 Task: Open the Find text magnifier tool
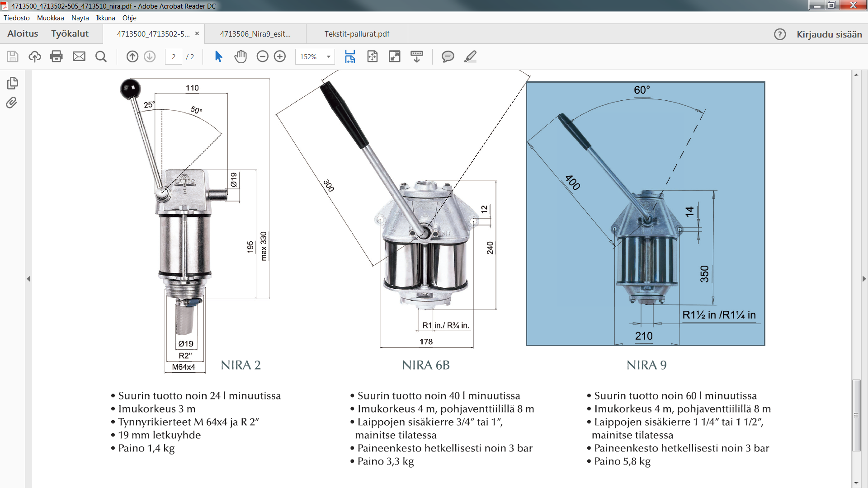pyautogui.click(x=101, y=56)
